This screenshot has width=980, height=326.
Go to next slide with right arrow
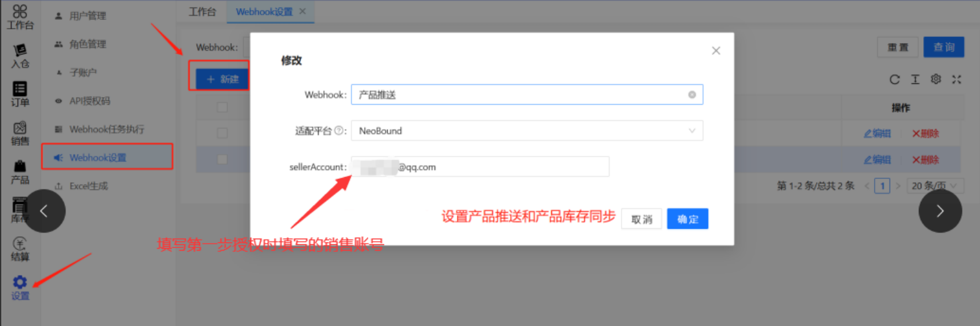click(x=939, y=211)
